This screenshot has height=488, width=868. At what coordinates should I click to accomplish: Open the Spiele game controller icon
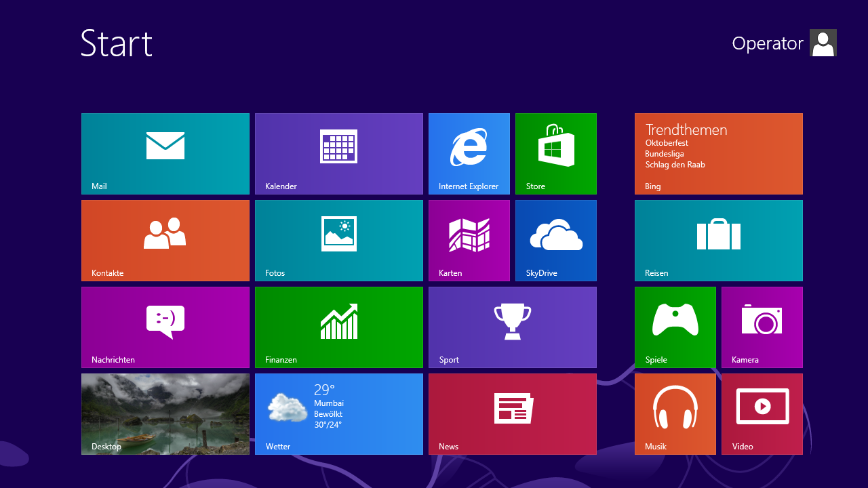(675, 320)
